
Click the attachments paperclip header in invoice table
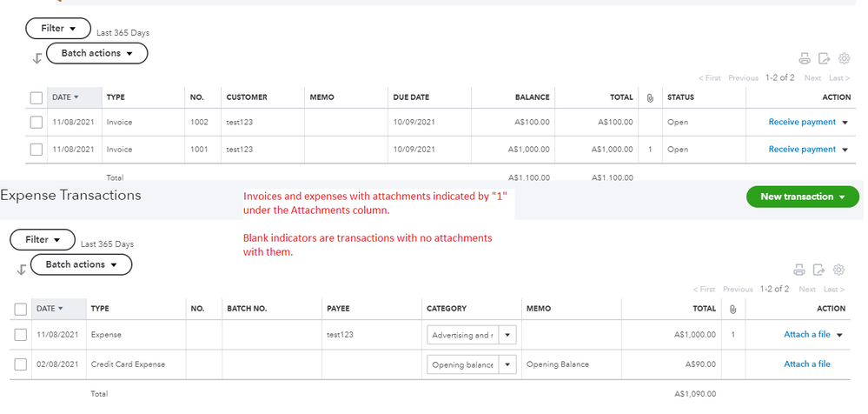tap(650, 97)
